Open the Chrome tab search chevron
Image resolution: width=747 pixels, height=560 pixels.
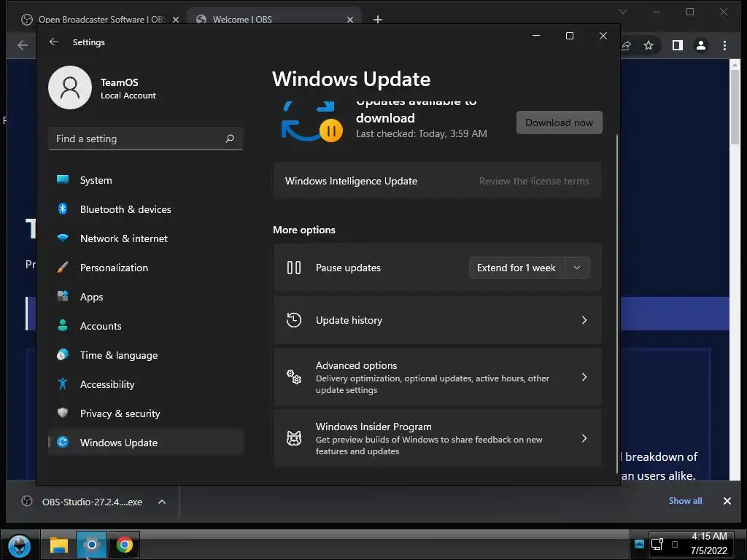click(623, 12)
